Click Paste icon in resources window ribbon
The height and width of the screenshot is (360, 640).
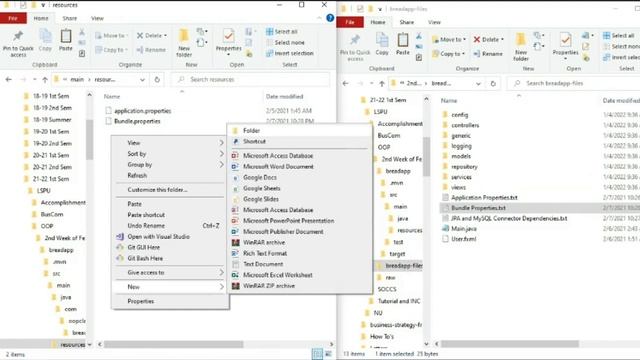[x=66, y=40]
